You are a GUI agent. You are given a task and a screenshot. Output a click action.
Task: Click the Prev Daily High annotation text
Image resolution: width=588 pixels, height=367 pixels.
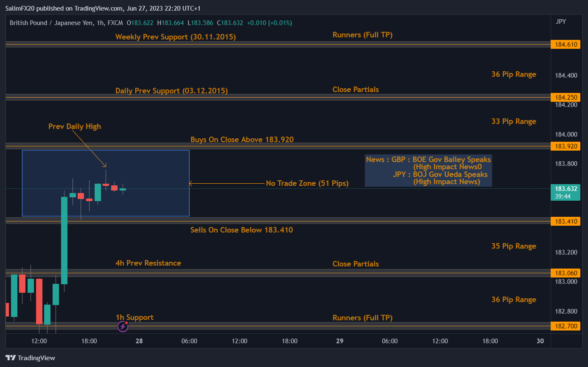[x=75, y=126]
